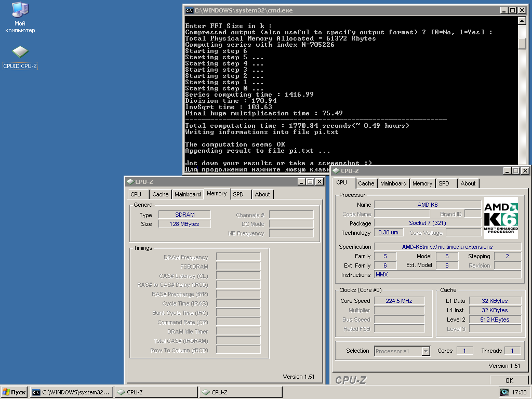Minimize the cmd.exe window
This screenshot has height=399, width=532.
click(x=504, y=10)
